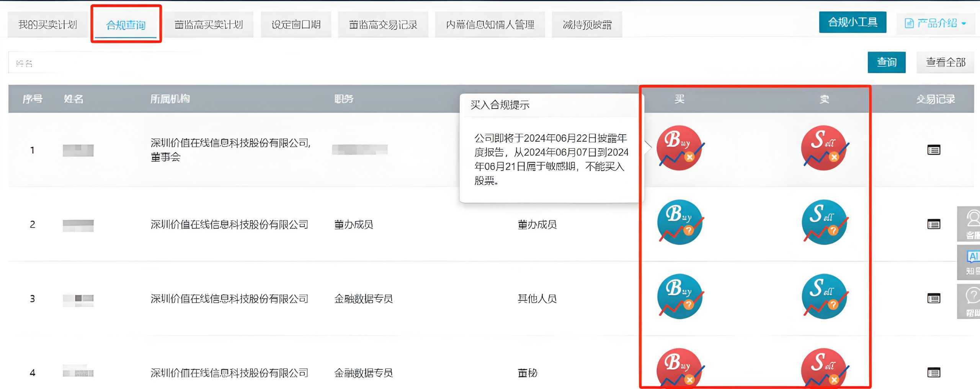The image size is (980, 389).
Task: Click the 合规小工具 button
Action: [853, 22]
